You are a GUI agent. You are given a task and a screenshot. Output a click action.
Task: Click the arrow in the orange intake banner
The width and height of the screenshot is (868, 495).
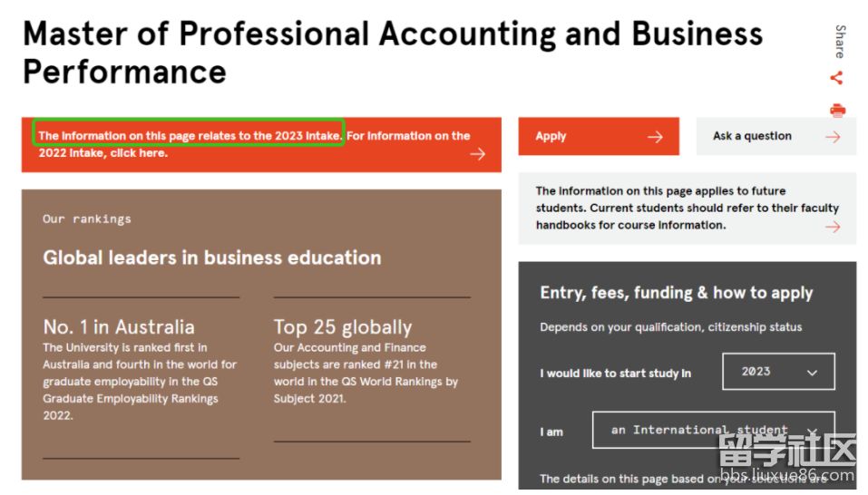[x=478, y=154]
